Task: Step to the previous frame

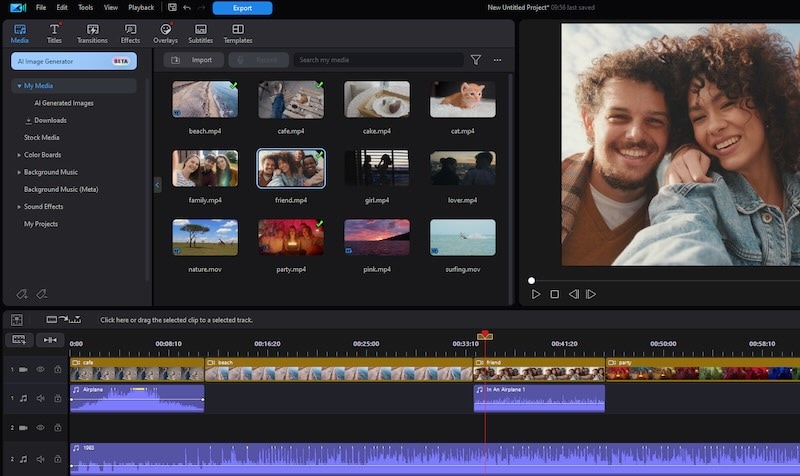Action: (573, 294)
